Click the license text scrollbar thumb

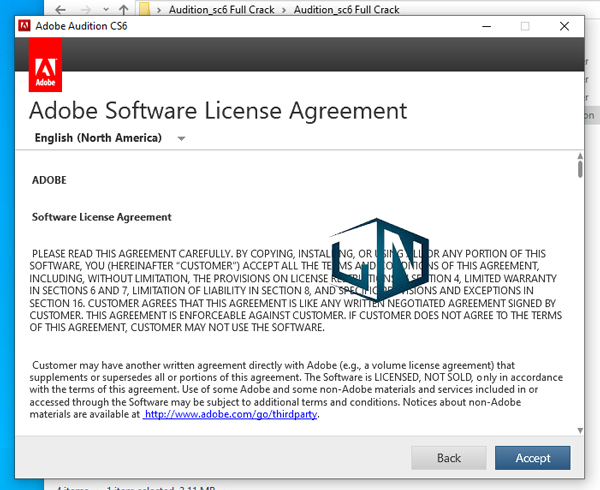pyautogui.click(x=580, y=169)
